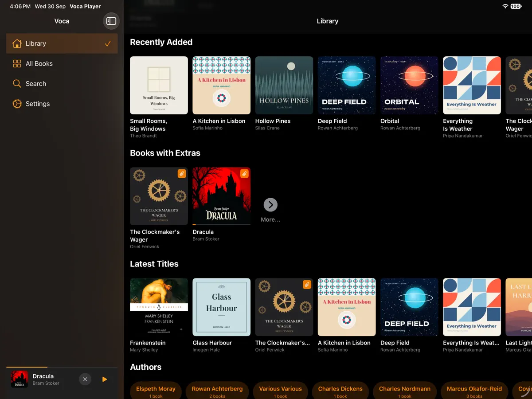This screenshot has height=399, width=532.
Task: Open Settings from the sidebar
Action: pos(62,104)
